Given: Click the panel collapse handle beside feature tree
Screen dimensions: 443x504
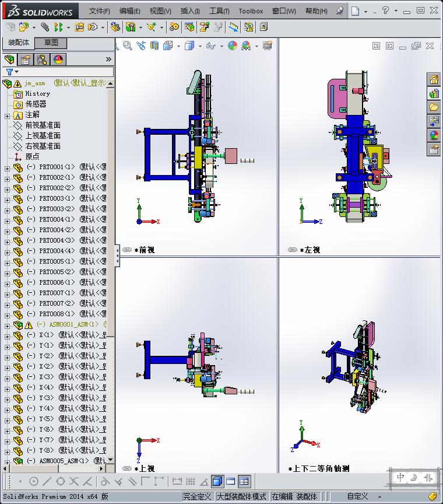Looking at the screenshot, I should (118, 256).
